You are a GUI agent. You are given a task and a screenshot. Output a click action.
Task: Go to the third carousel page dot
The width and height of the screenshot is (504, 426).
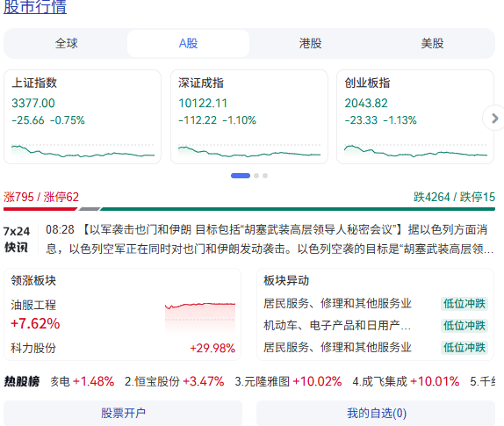coord(265,176)
